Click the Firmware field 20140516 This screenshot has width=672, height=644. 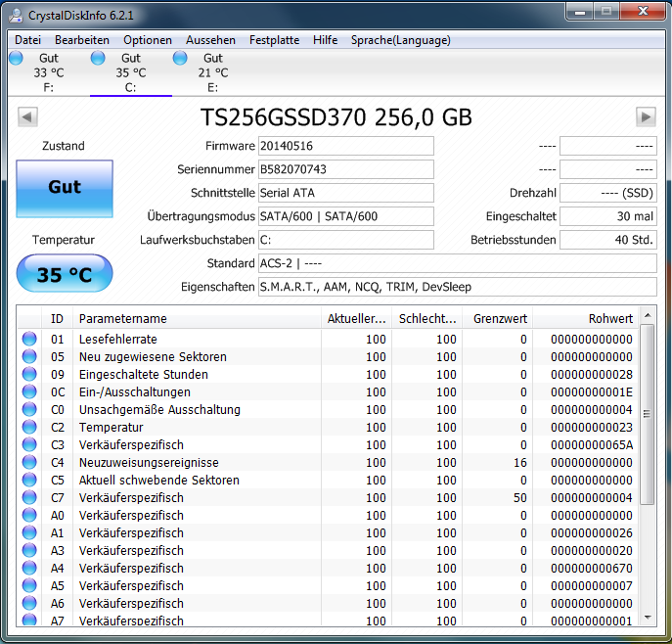coord(346,146)
